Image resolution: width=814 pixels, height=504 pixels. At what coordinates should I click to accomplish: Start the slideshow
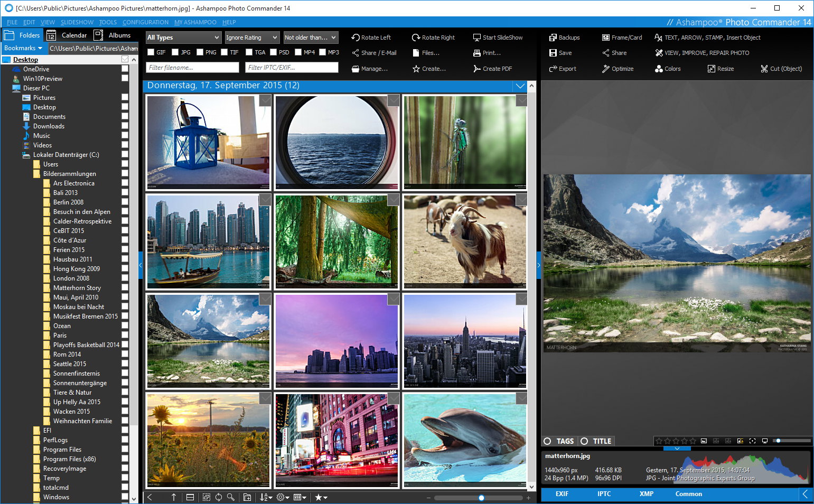click(497, 38)
